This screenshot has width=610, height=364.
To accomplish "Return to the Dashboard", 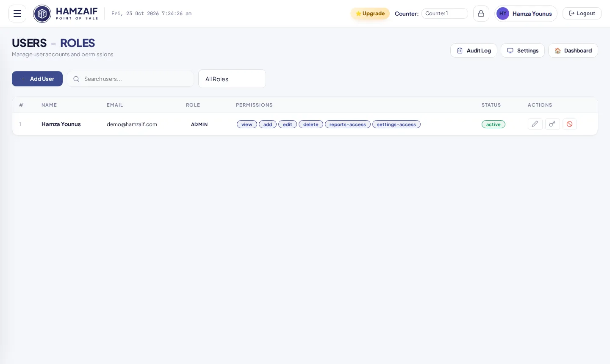I will tap(573, 50).
